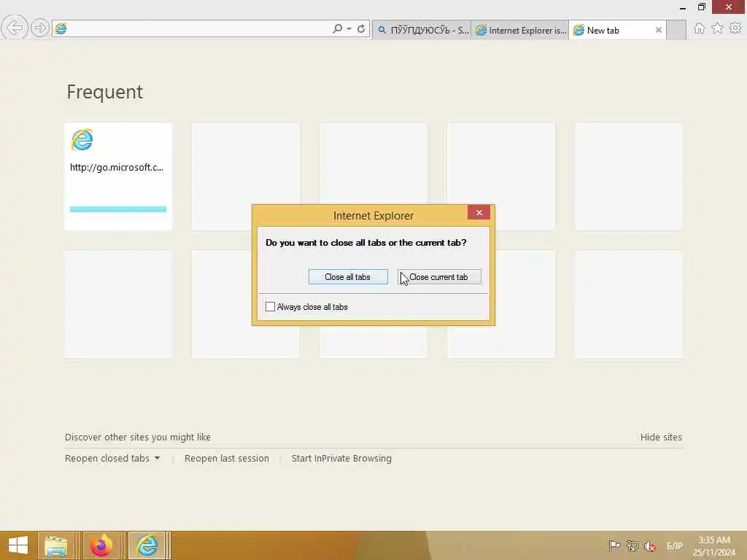Click Internet Explorer taskbar icon
The width and height of the screenshot is (747, 560).
(147, 545)
